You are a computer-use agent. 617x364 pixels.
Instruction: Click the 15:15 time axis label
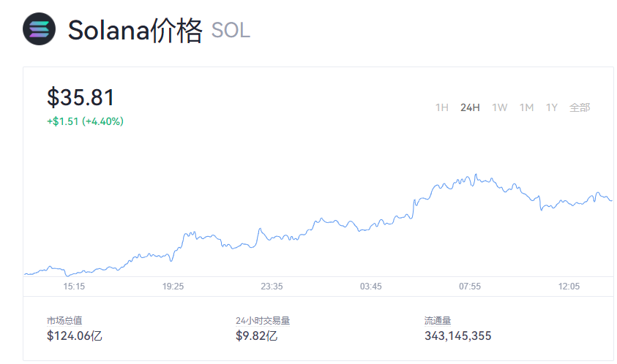(x=74, y=287)
